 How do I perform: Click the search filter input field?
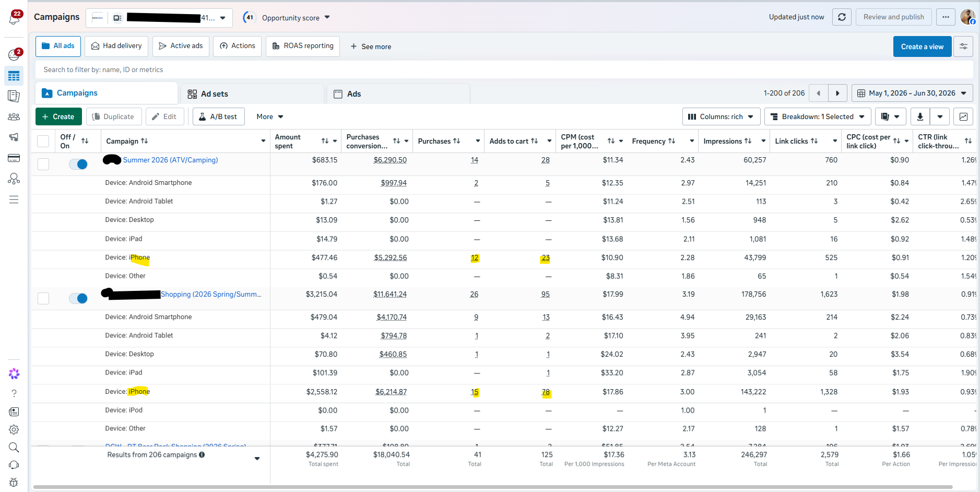[504, 69]
